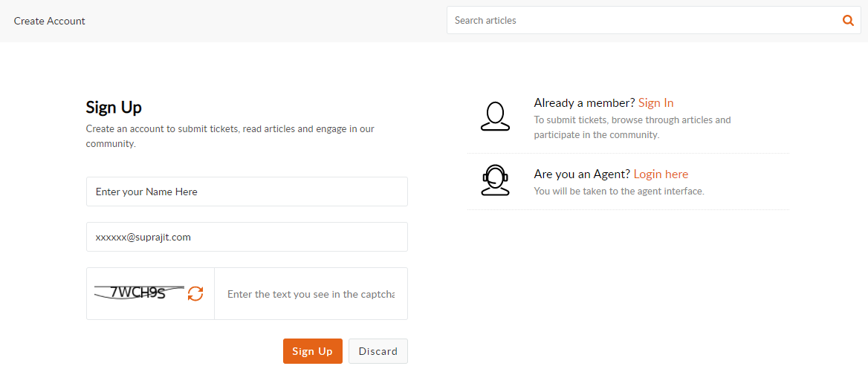
Task: Click the member benefits description text
Action: click(632, 127)
